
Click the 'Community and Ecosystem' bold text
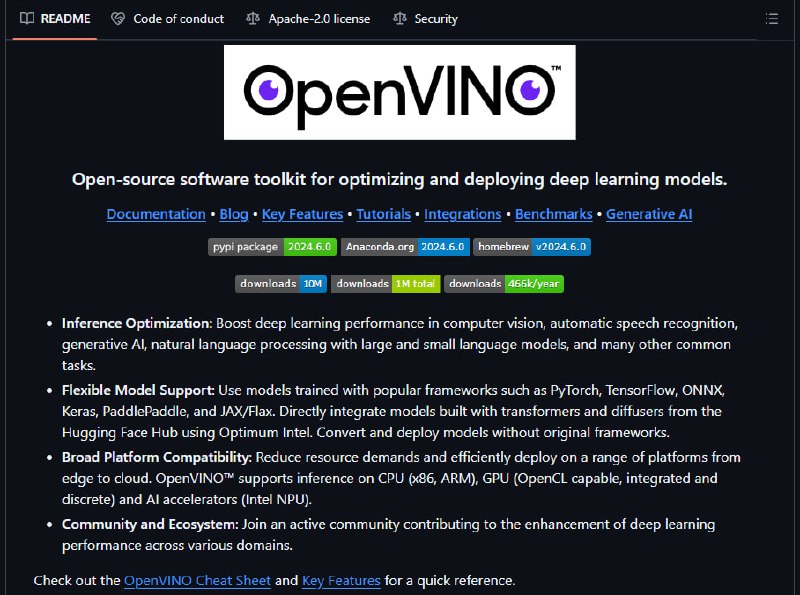[x=150, y=525]
